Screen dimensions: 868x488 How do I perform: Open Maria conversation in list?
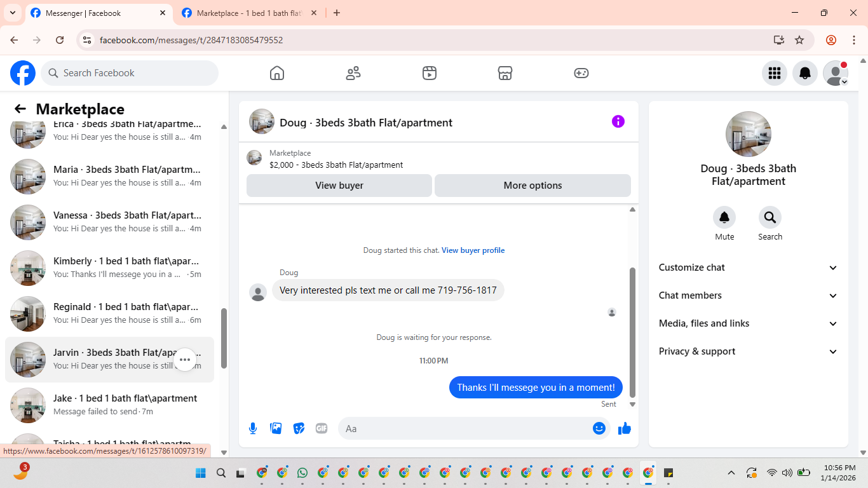point(109,177)
